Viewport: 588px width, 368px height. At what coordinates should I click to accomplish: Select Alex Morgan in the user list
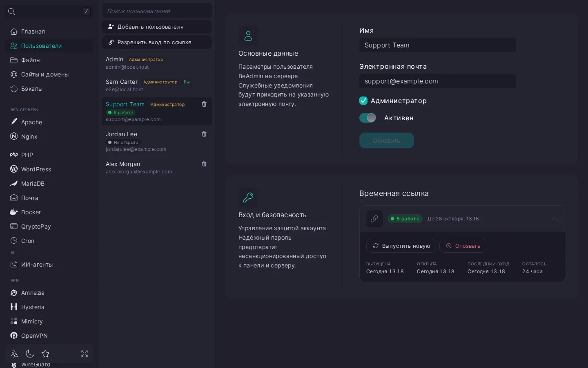(157, 168)
